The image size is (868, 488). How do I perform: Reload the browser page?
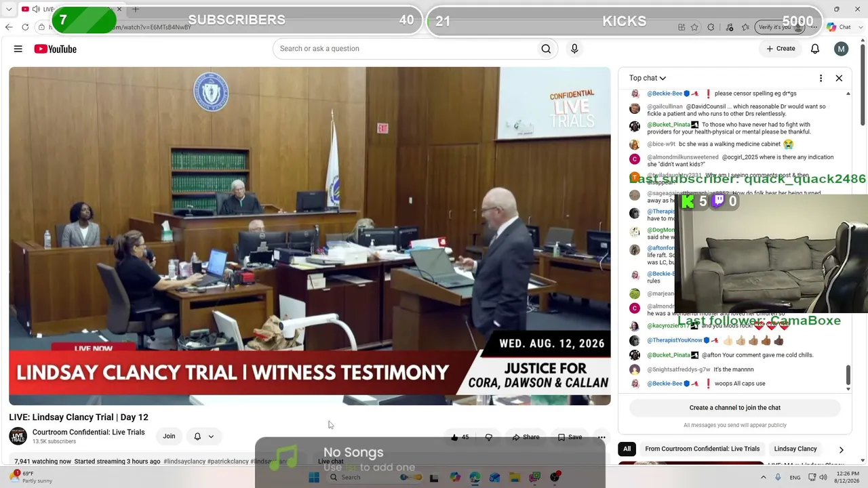point(25,27)
